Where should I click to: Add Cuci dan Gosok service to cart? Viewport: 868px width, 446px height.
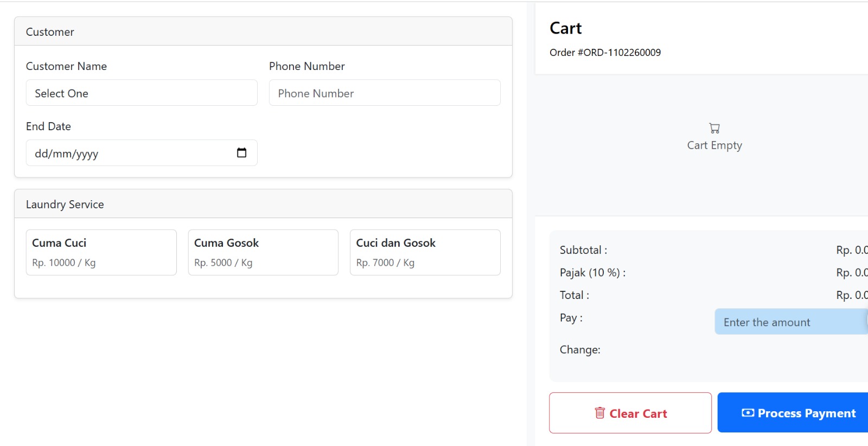point(425,252)
